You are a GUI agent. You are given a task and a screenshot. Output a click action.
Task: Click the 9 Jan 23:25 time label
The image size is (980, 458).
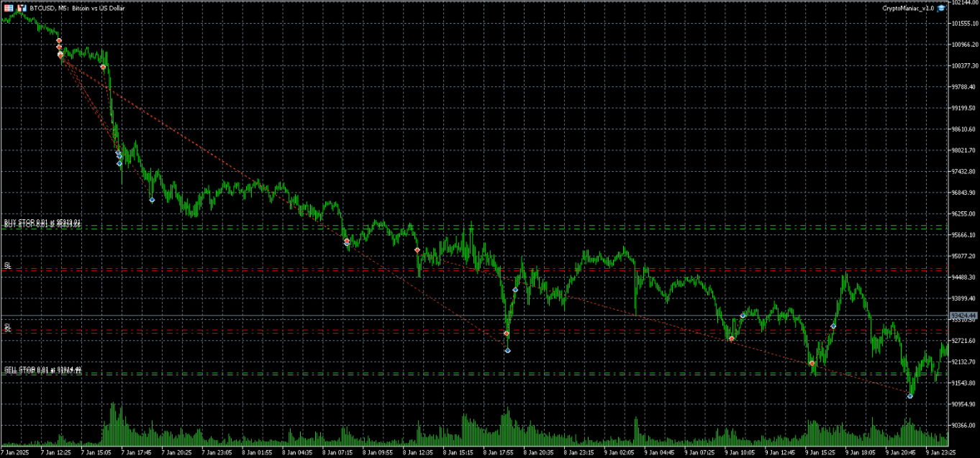point(942,453)
